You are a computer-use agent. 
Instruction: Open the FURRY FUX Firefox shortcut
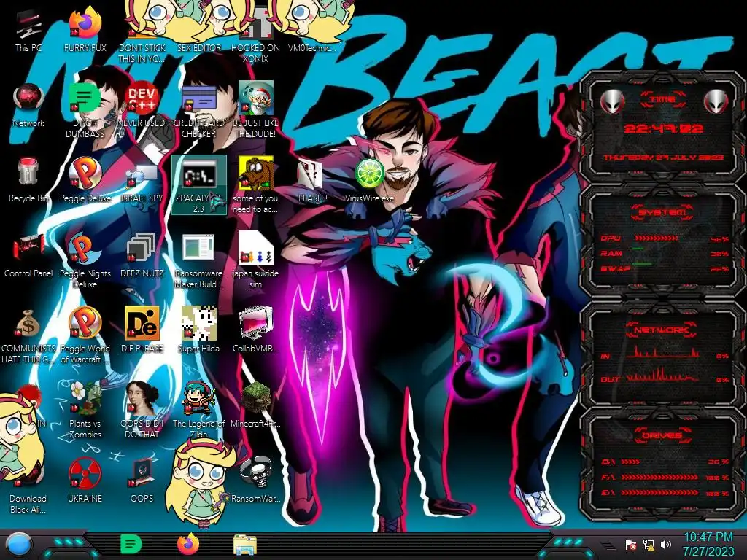click(x=85, y=29)
